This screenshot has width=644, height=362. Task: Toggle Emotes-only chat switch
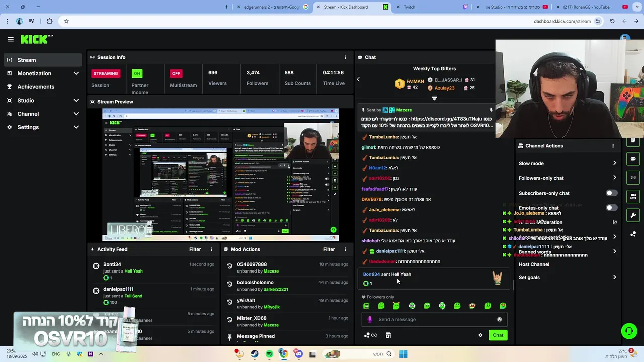click(x=611, y=208)
